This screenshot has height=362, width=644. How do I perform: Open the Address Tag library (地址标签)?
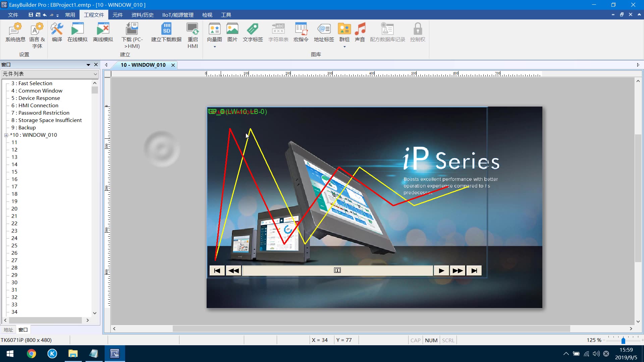324,33
